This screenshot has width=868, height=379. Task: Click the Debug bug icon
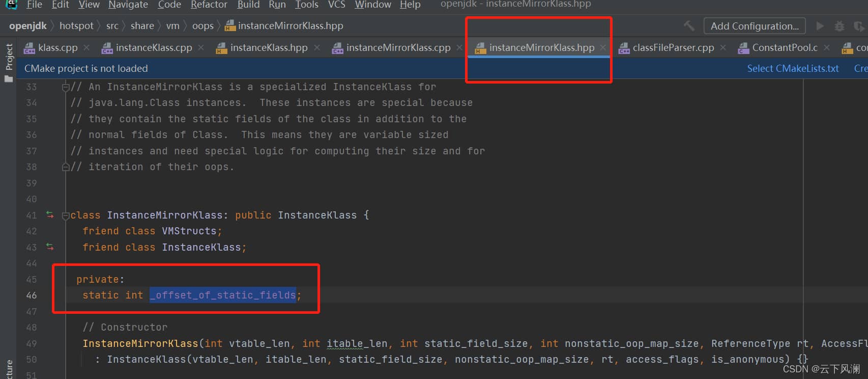840,25
